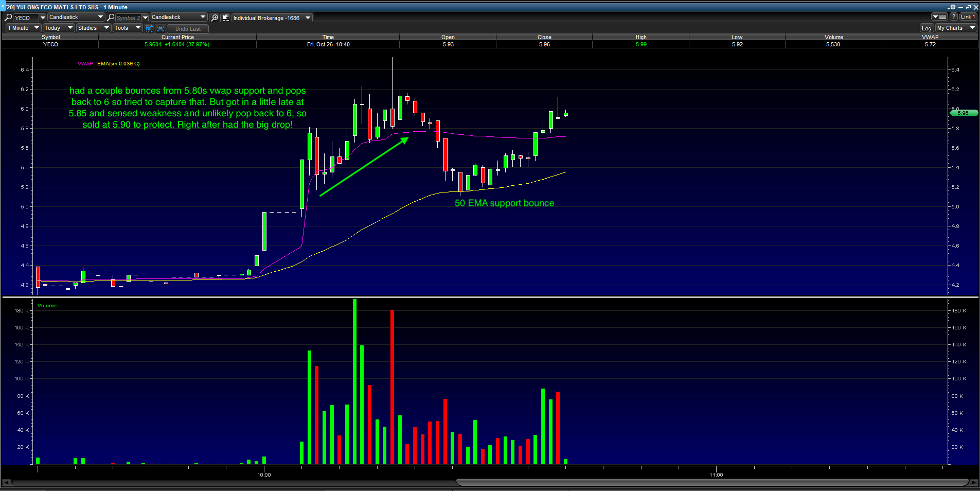
Task: Click the time value Fri, Oct 26 10:40
Action: click(328, 44)
